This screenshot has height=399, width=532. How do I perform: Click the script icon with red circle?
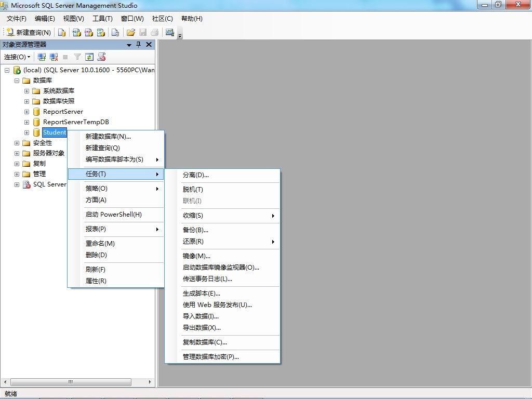coord(101,57)
